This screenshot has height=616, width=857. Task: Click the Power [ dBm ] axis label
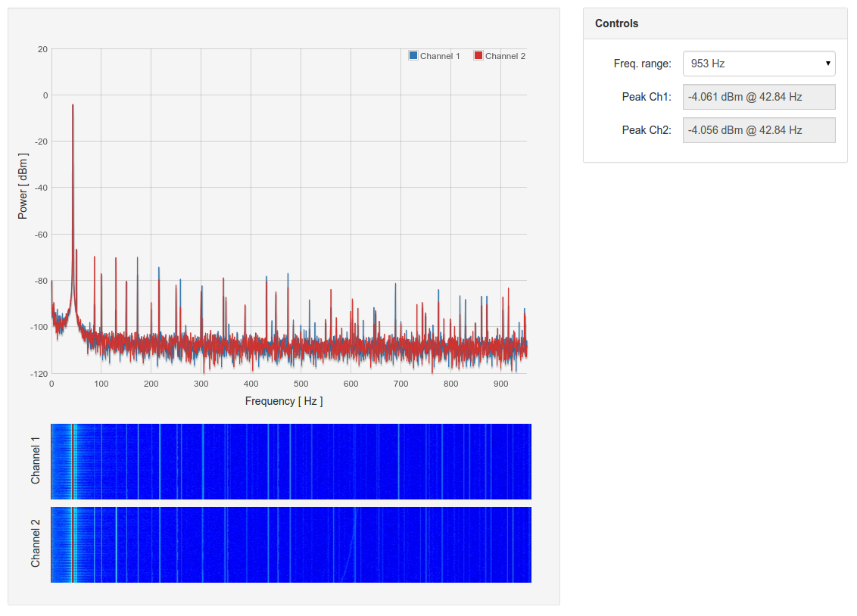point(23,186)
